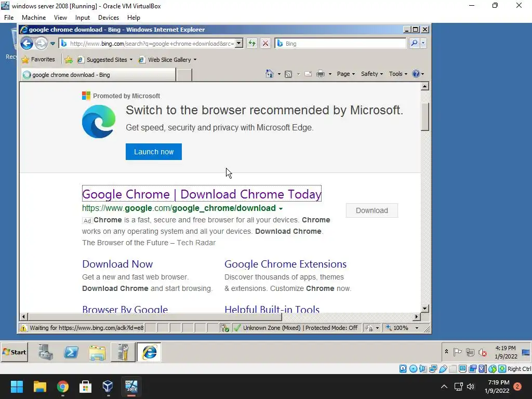The width and height of the screenshot is (532, 399).
Task: Click the Internet Explorer taskbar button
Action: point(149,352)
